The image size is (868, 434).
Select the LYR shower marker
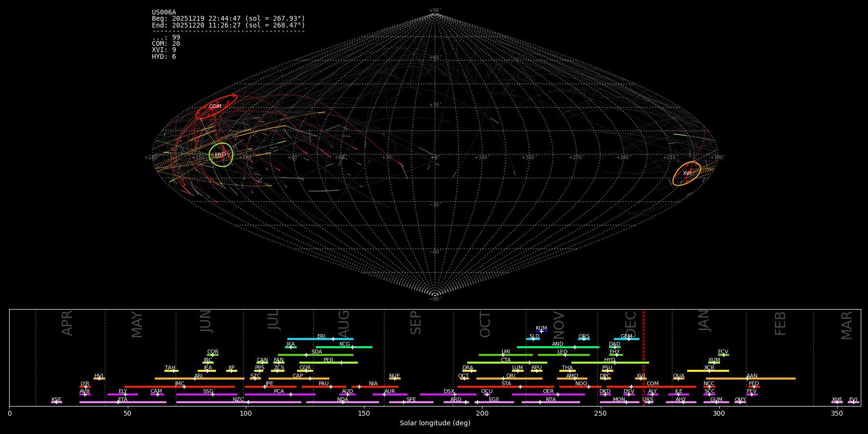[85, 387]
